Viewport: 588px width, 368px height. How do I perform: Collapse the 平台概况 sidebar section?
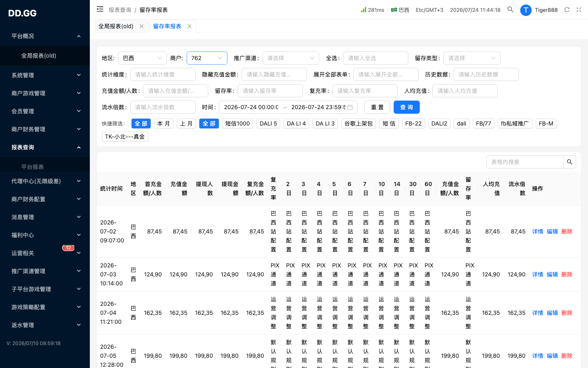tap(45, 36)
